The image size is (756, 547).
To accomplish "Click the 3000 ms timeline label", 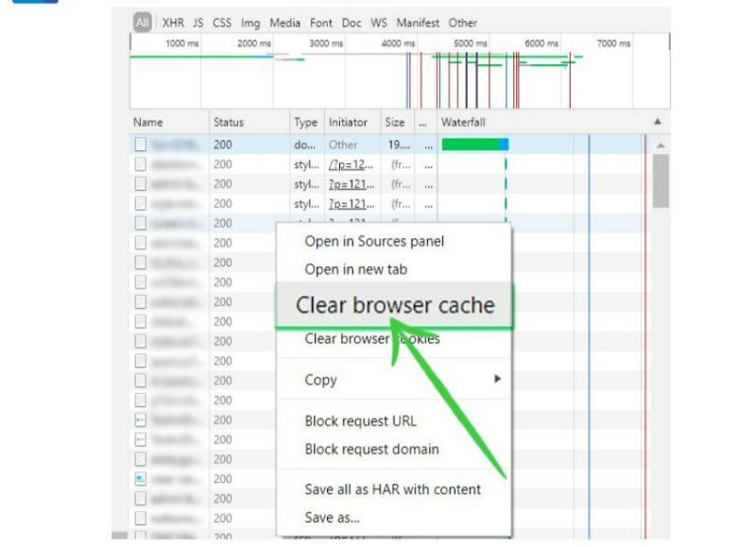I will click(x=326, y=43).
